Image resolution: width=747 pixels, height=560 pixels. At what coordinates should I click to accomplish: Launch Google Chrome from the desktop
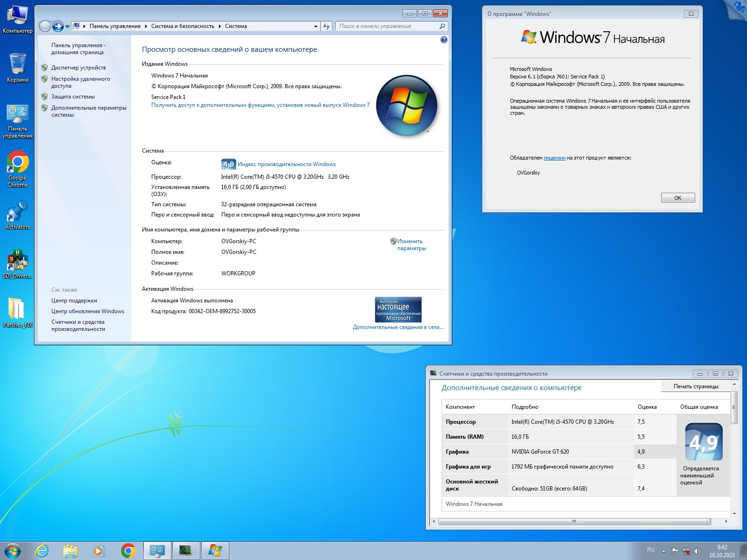pyautogui.click(x=17, y=169)
